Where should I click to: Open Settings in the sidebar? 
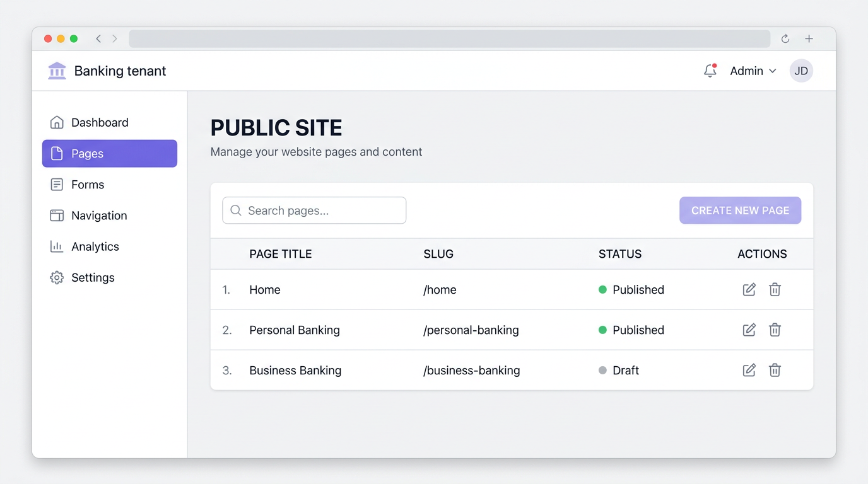[110, 277]
